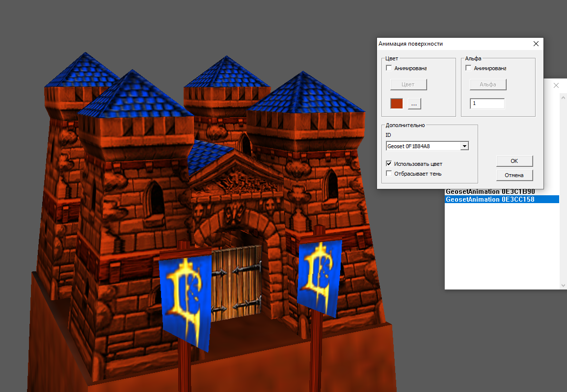Confirm dialog with OK button
Screen dimensions: 567x392
point(514,161)
